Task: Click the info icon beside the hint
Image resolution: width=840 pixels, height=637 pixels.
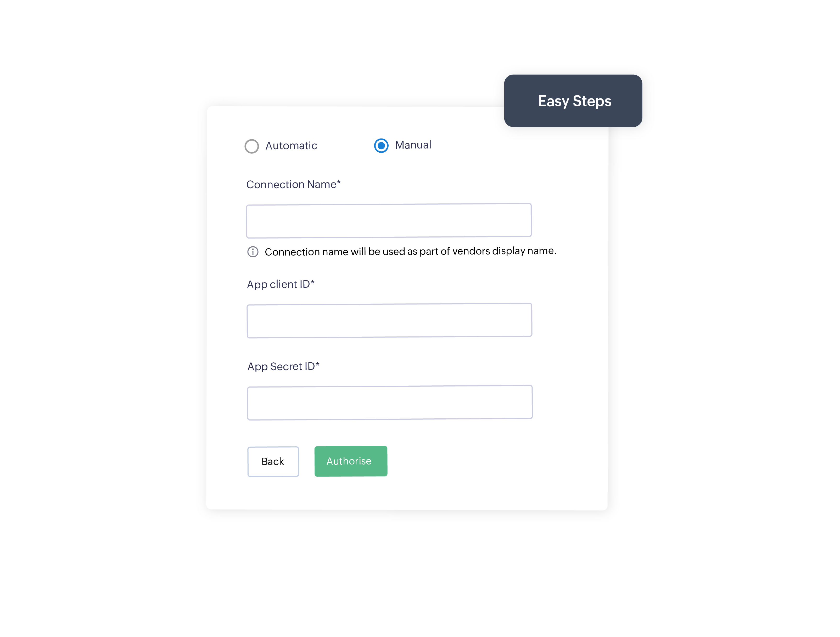Action: (253, 252)
